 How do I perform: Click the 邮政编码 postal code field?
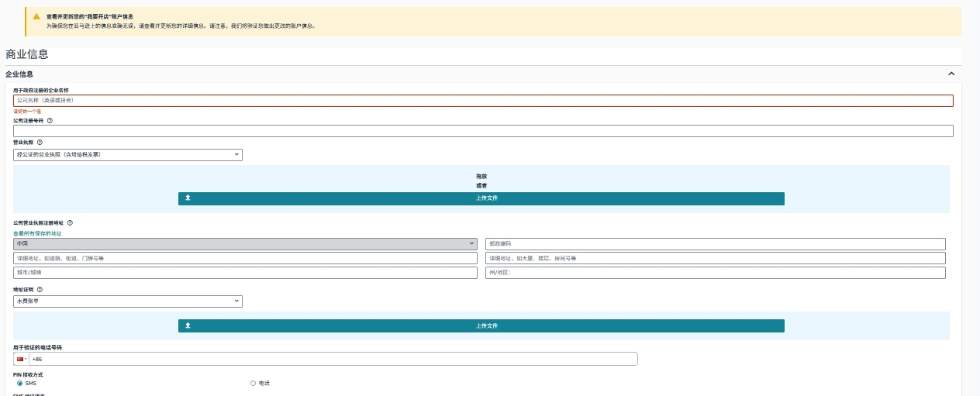point(715,244)
